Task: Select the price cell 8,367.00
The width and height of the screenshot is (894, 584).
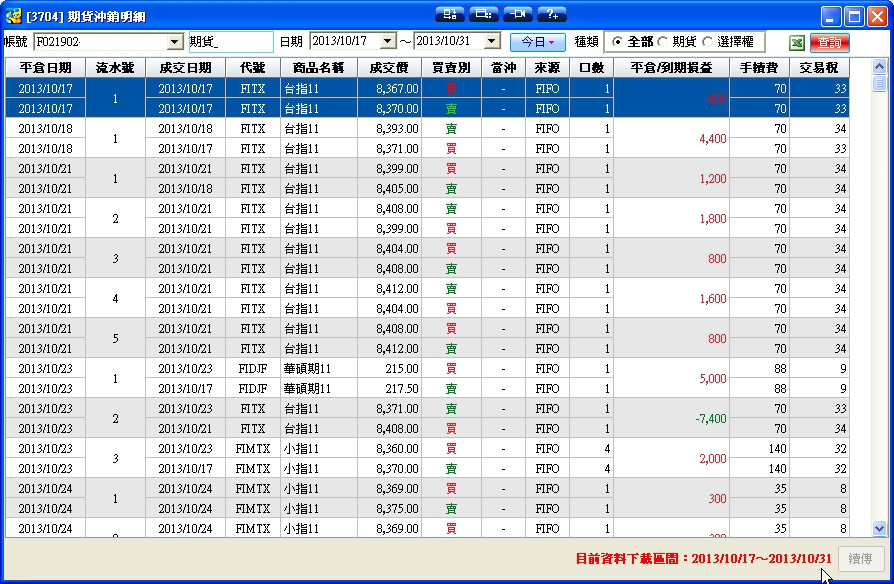Action: click(389, 88)
